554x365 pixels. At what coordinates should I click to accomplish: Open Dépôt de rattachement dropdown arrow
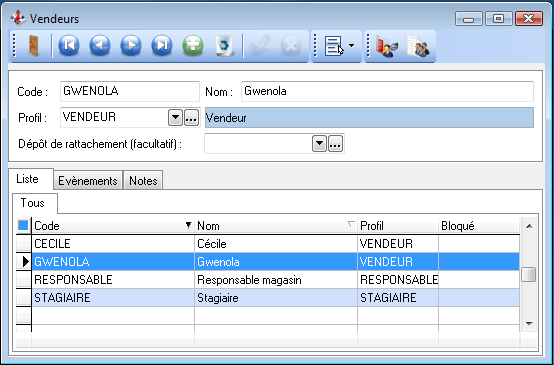click(319, 143)
